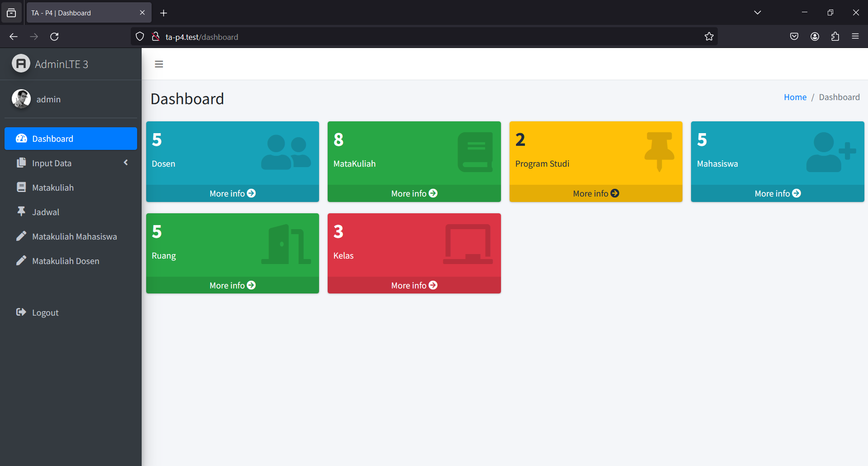Open the Firefox account icon
The image size is (868, 466).
pyautogui.click(x=815, y=37)
